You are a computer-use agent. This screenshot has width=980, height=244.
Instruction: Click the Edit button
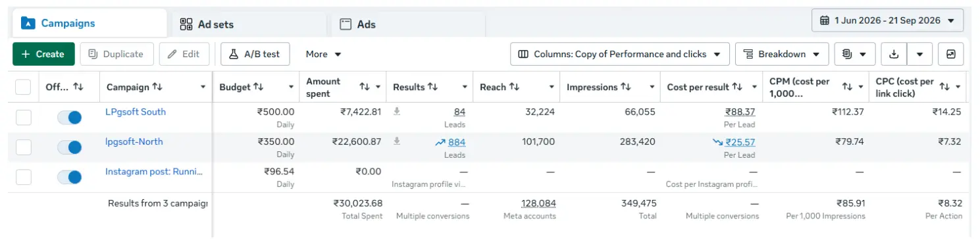point(184,54)
